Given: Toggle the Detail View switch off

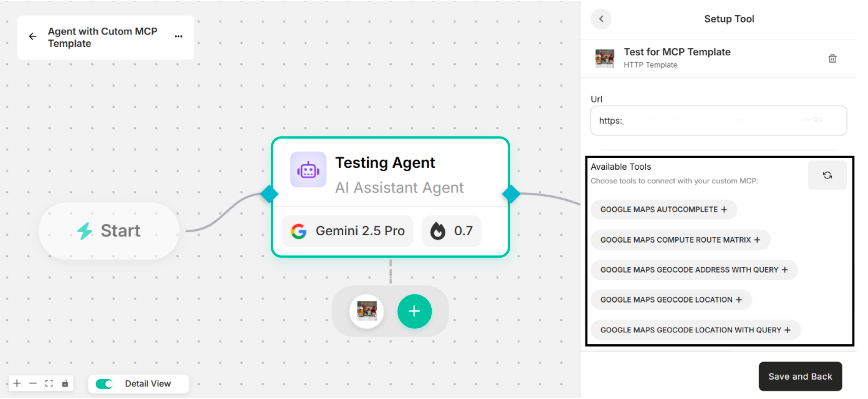Looking at the screenshot, I should pyautogui.click(x=104, y=384).
